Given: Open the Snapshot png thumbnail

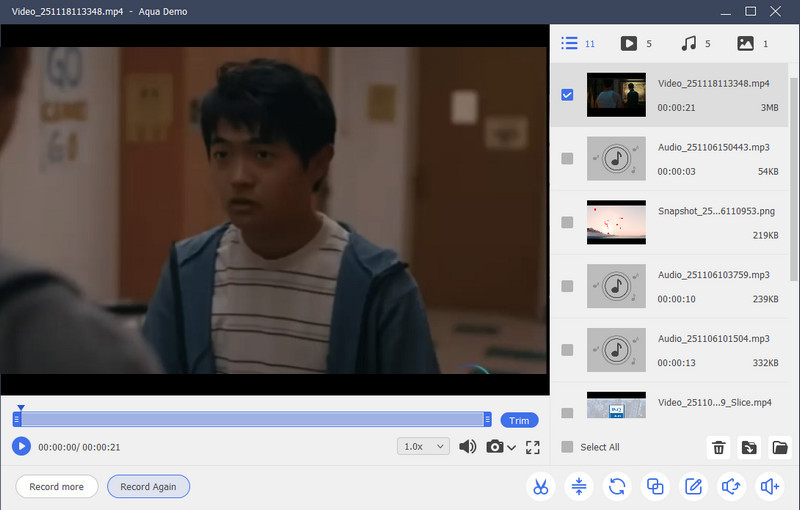Looking at the screenshot, I should [x=616, y=222].
